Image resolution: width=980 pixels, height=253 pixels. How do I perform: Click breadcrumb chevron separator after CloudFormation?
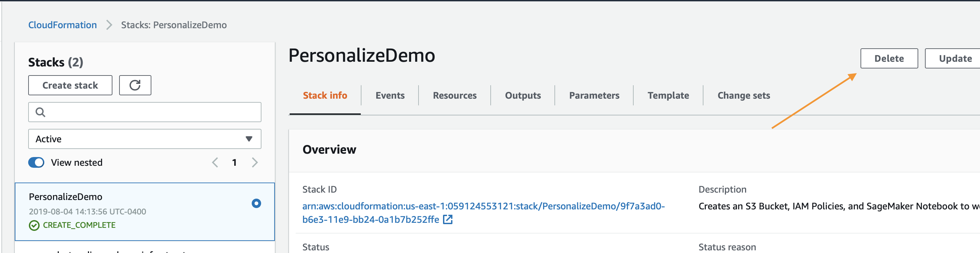point(109,25)
